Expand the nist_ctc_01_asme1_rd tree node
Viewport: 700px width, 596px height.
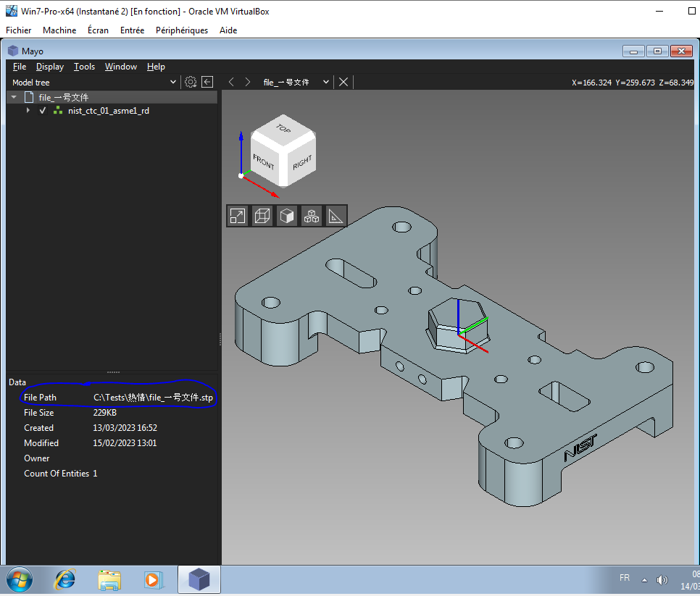point(28,110)
